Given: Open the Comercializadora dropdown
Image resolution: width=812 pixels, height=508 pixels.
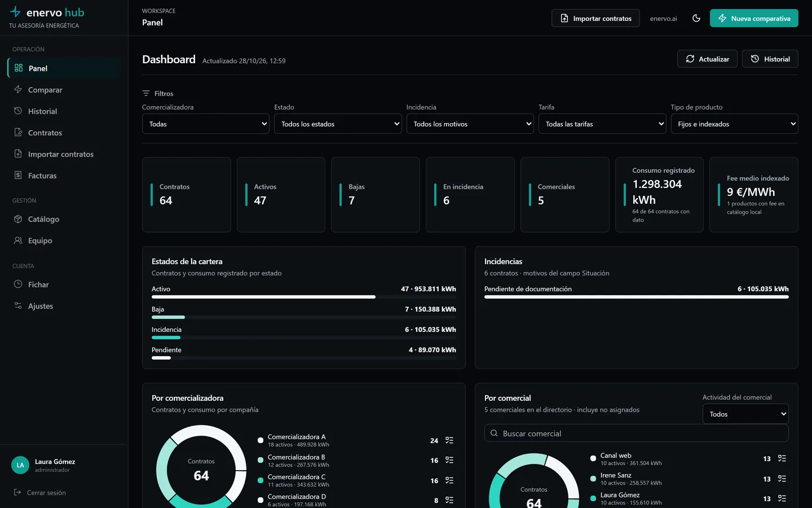Looking at the screenshot, I should click(206, 124).
